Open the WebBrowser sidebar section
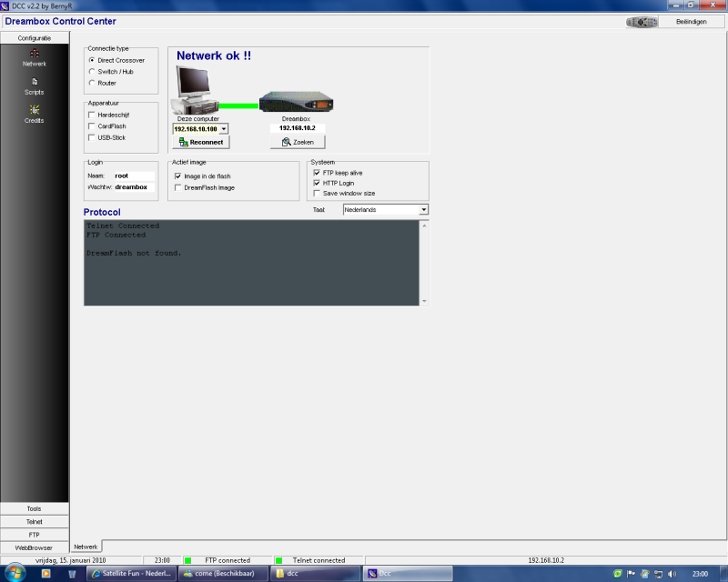The image size is (728, 582). pos(35,547)
